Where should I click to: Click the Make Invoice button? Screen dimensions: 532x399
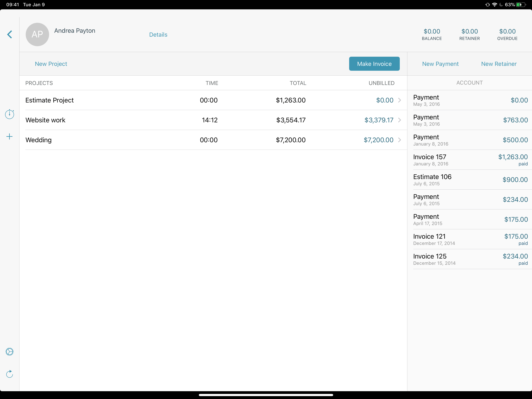click(x=374, y=64)
